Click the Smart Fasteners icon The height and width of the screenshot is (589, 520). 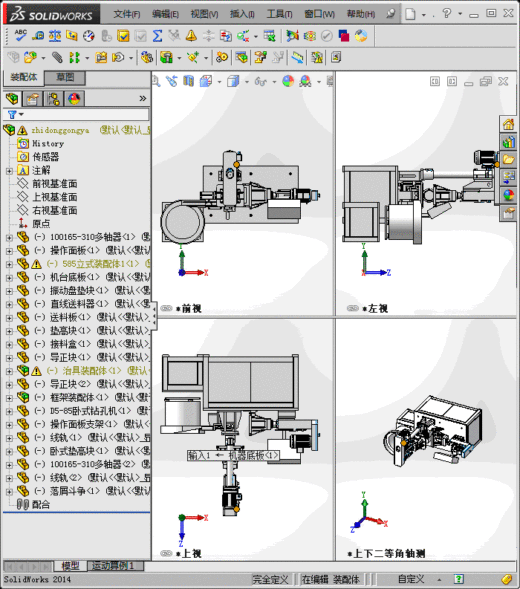tap(101, 57)
